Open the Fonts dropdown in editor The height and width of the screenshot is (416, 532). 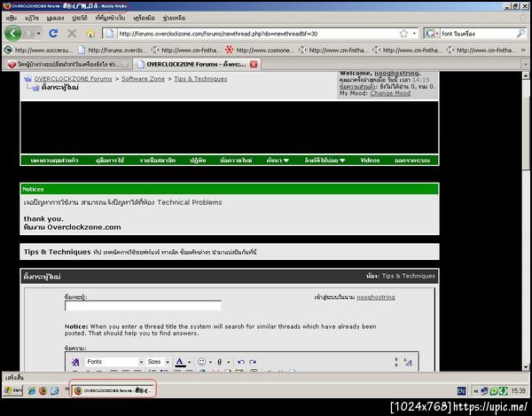[114, 362]
